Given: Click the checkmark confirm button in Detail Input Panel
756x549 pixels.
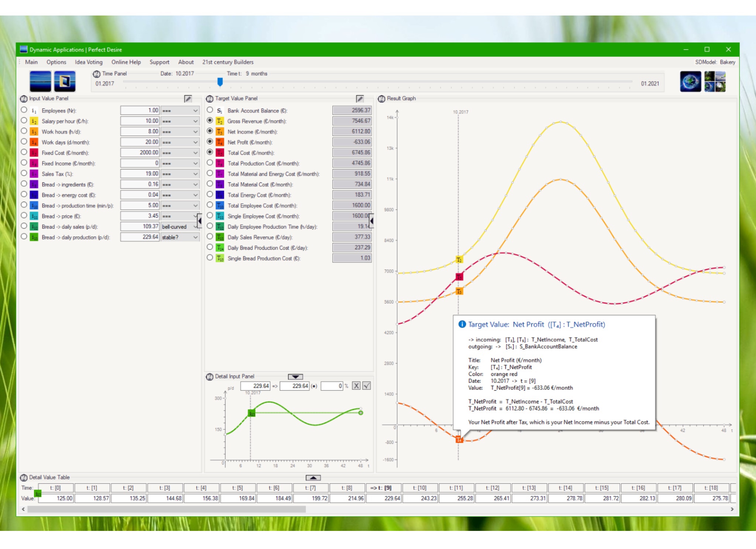Looking at the screenshot, I should coord(367,386).
